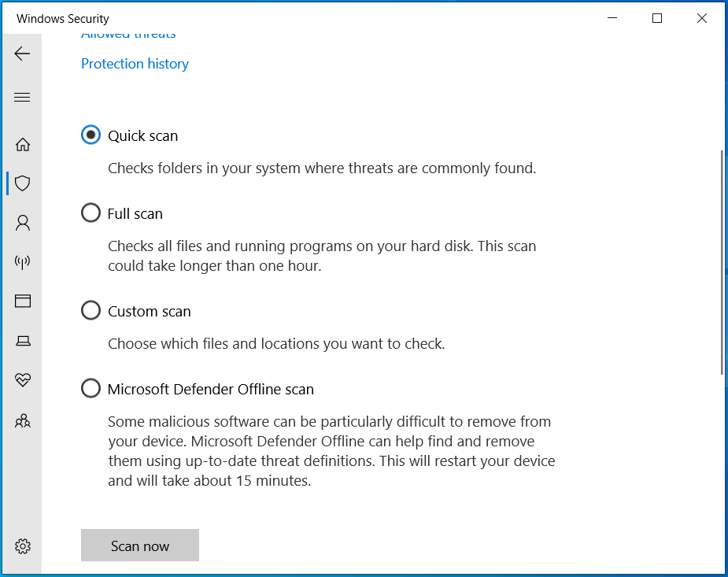728x577 pixels.
Task: Open Firewall & network protection icon
Action: pos(22,262)
